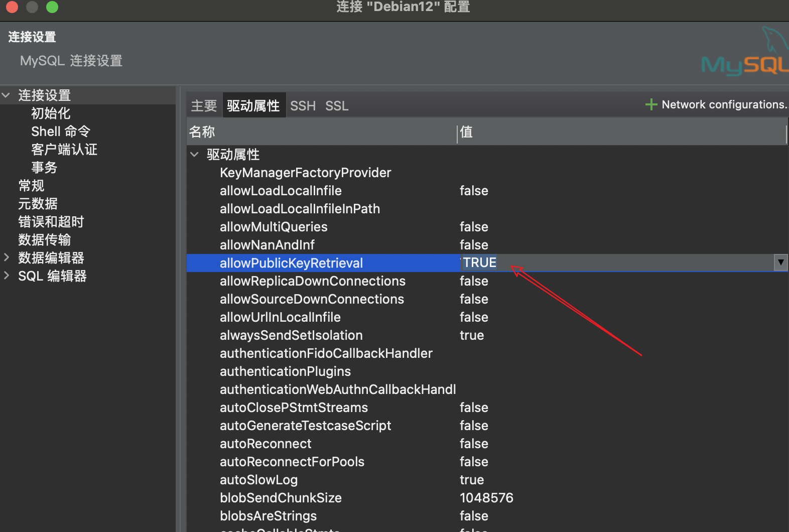Viewport: 789px width, 532px height.
Task: Click the 值 column header
Action: [621, 132]
